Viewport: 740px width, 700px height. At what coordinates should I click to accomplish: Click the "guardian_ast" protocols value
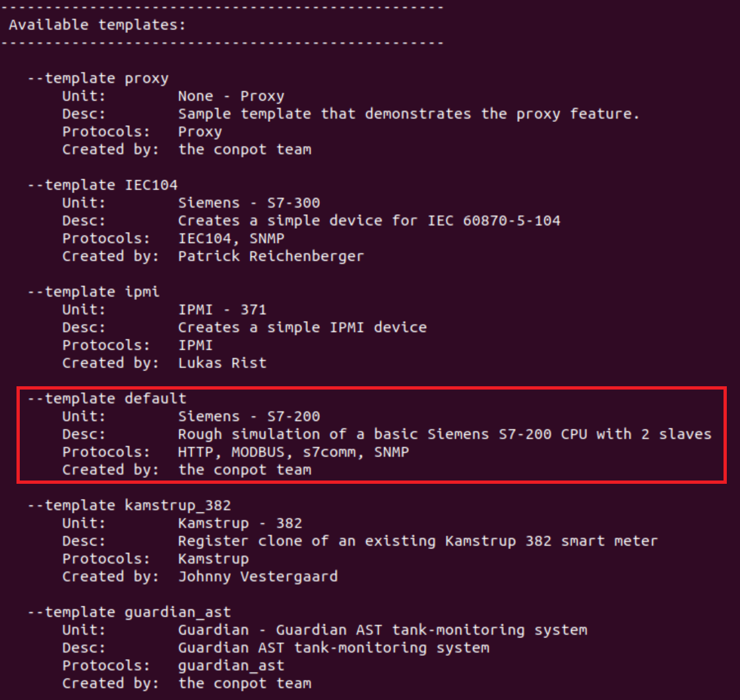[231, 666]
